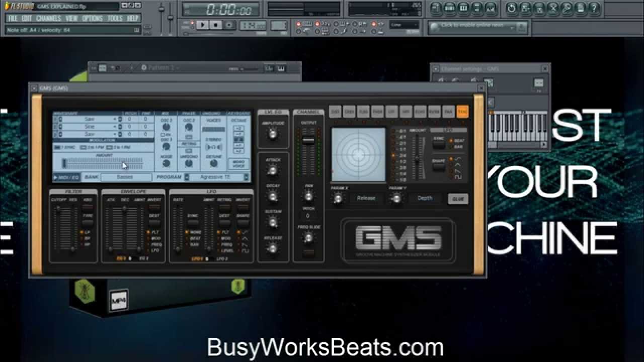Screen dimensions: 644x362
Task: Select the ECHO effect tab in GMS
Action: [x=420, y=112]
